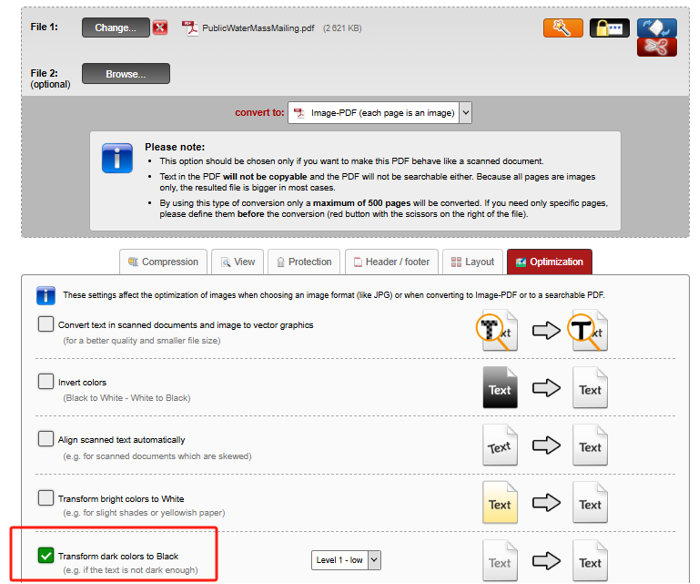The height and width of the screenshot is (584, 700).
Task: Enable Convert text to vector graphics checkbox
Action: click(x=46, y=324)
